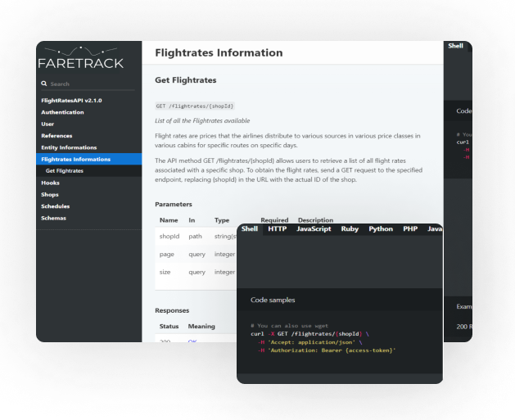Click the shopId parameter cell
The width and height of the screenshot is (515, 420).
[169, 237]
